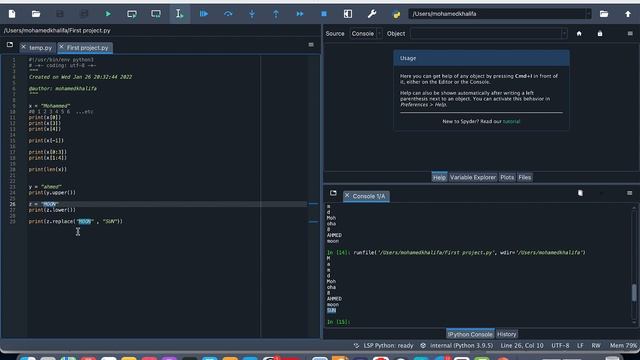640x360 pixels.
Task: Open editor file browse tabs icon
Action: 10,44
